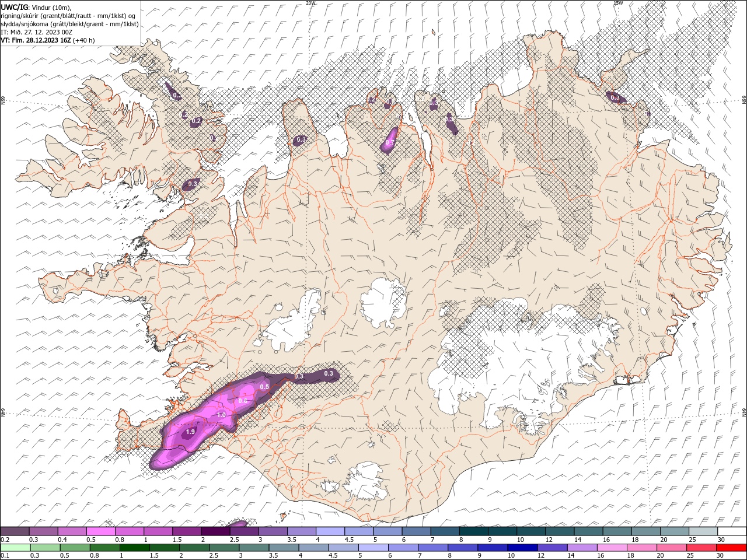Click the 'slydda/snjókoma' line in the title box
Viewport: 747px width, 560px height.
pos(70,23)
